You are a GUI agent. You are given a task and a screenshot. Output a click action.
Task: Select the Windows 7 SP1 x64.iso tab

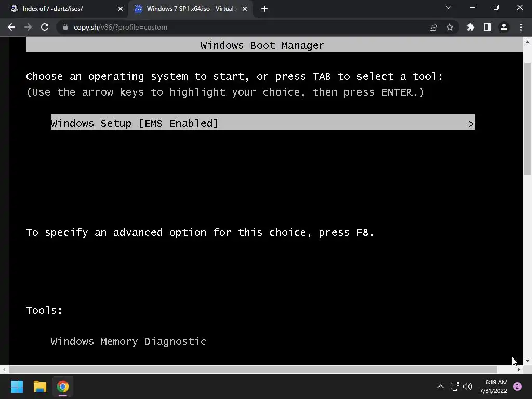tap(190, 9)
